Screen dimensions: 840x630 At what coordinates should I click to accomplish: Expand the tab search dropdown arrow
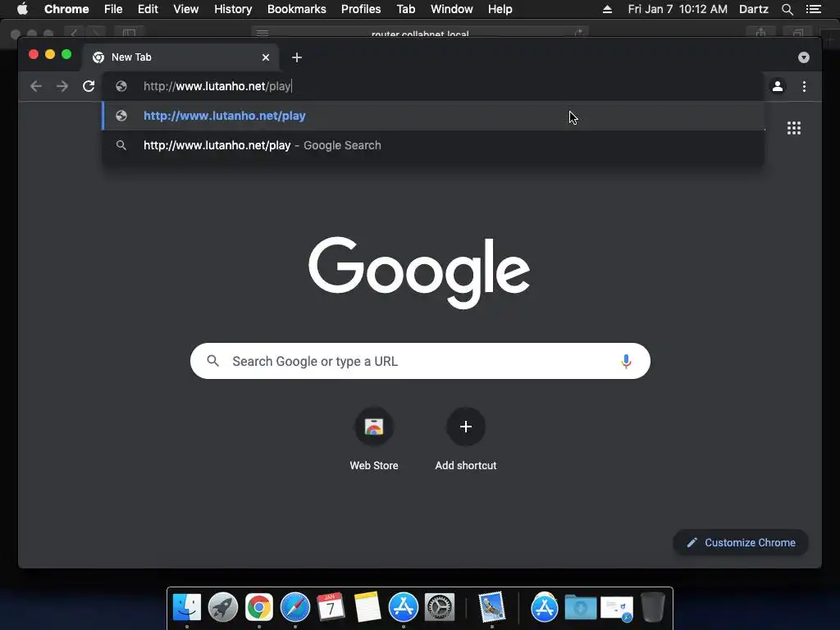click(x=804, y=57)
